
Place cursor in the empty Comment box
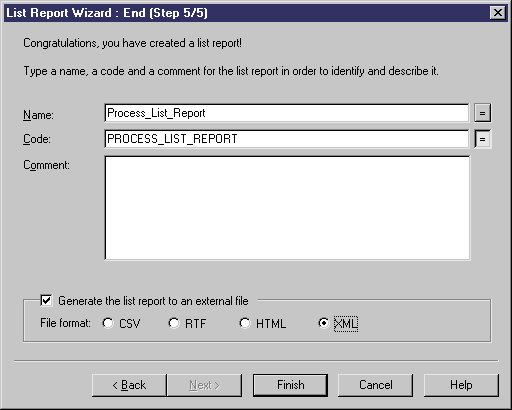287,208
